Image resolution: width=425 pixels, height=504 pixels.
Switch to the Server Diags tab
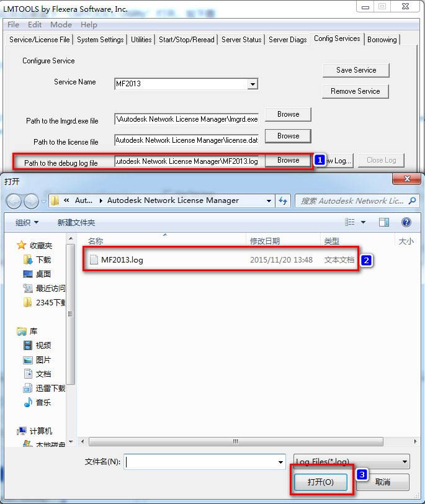tap(287, 40)
